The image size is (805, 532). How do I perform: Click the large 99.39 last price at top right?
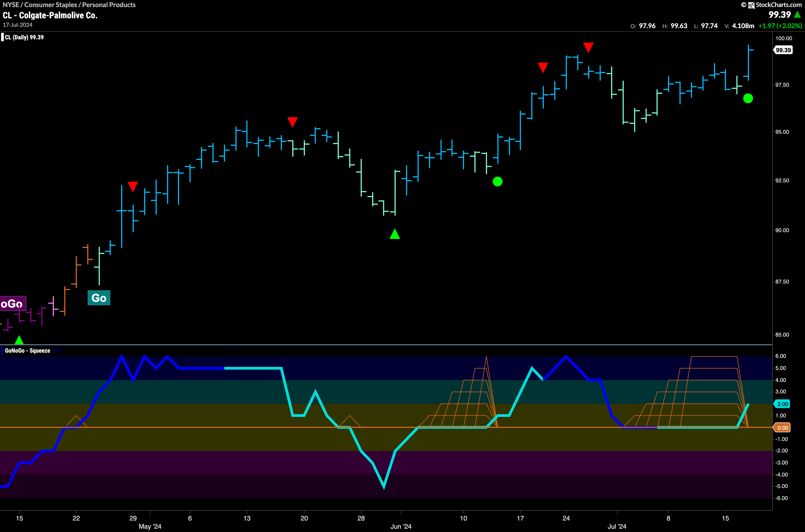pos(780,14)
